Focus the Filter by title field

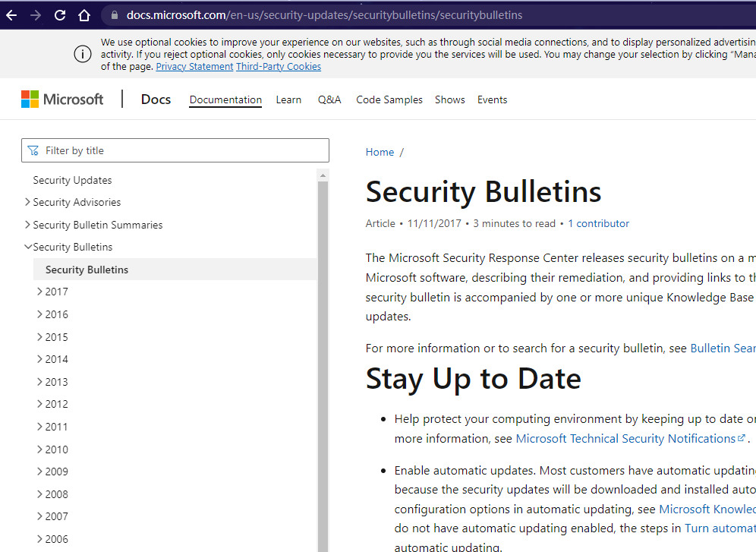tap(175, 150)
